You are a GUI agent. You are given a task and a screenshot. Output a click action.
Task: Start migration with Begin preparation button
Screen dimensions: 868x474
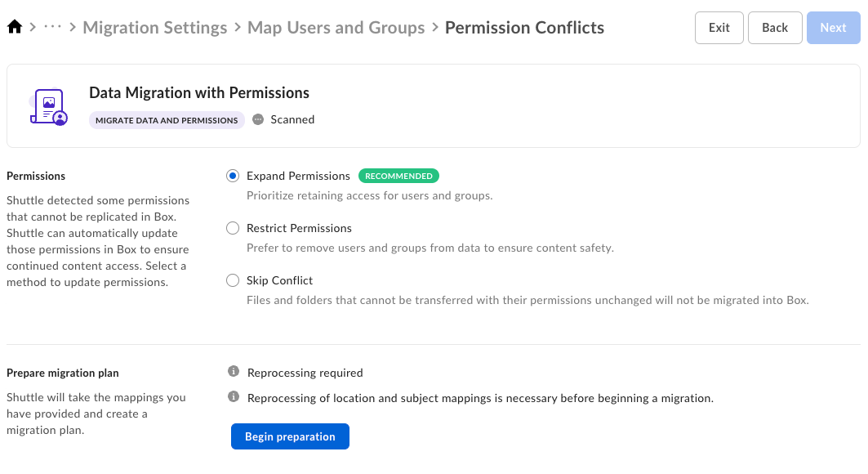[290, 436]
